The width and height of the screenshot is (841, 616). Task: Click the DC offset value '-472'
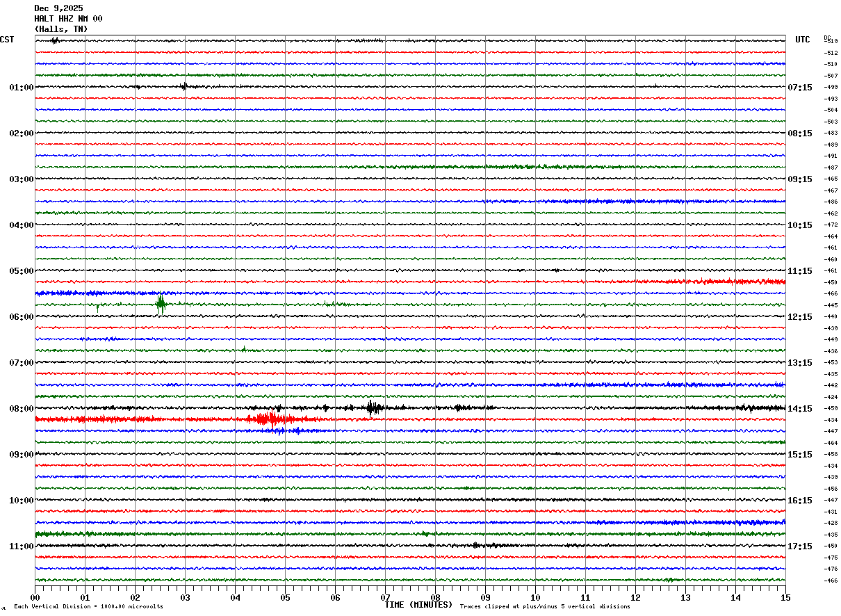click(831, 225)
